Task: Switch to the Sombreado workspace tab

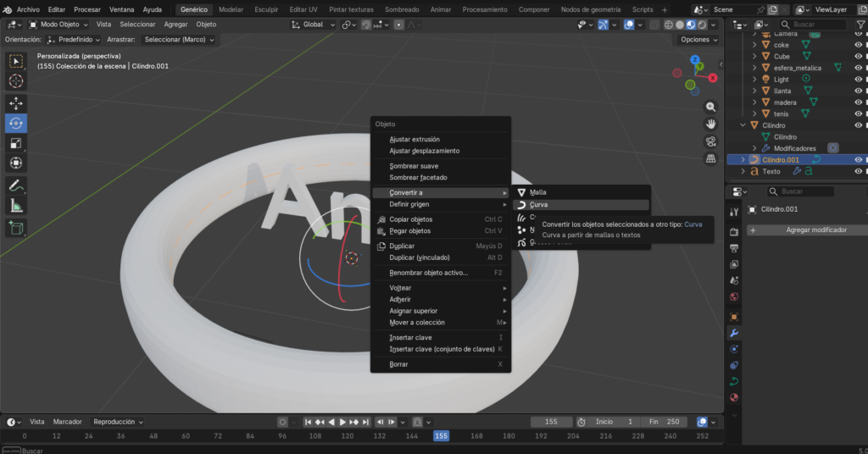Action: 402,9
